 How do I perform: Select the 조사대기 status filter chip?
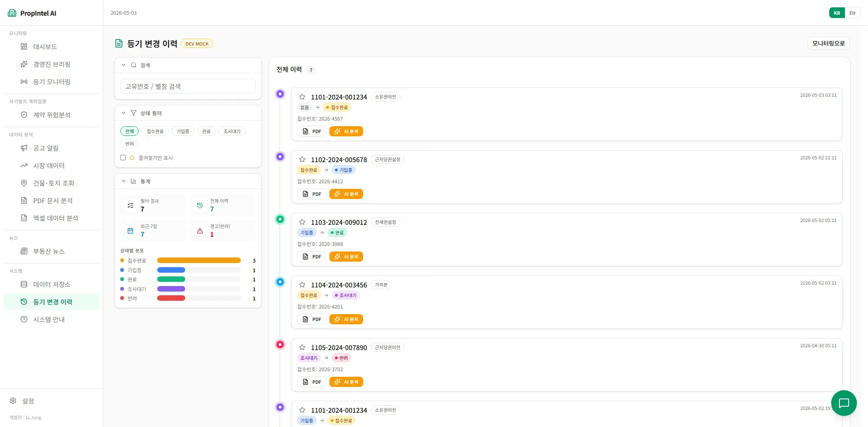[x=232, y=131]
